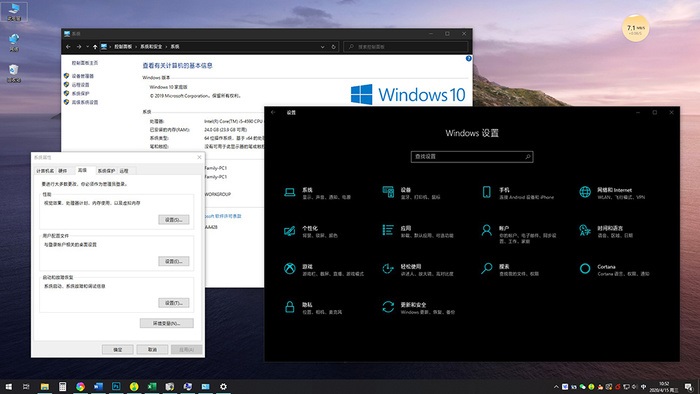Open recent locations dropdown in Control Panel
The image size is (700, 394).
(x=88, y=47)
